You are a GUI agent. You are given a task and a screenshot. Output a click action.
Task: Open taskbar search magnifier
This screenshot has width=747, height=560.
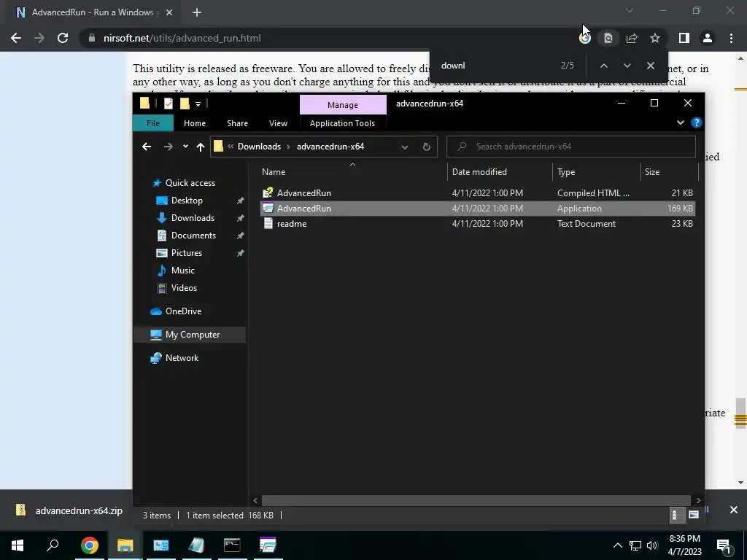[53, 545]
